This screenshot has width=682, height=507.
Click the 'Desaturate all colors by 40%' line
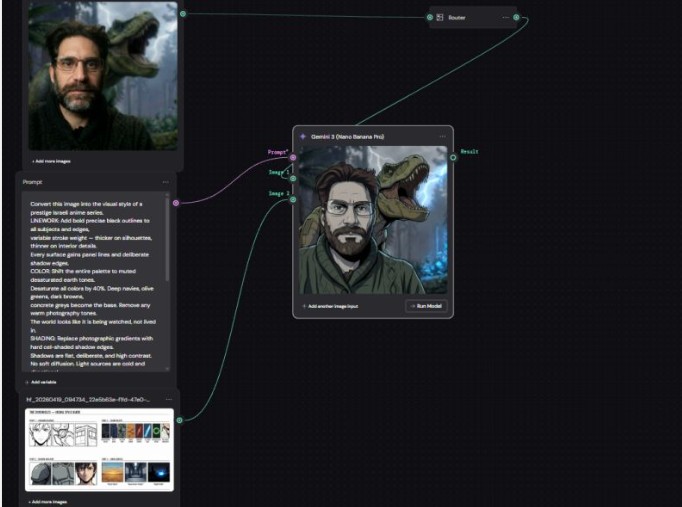[92, 288]
